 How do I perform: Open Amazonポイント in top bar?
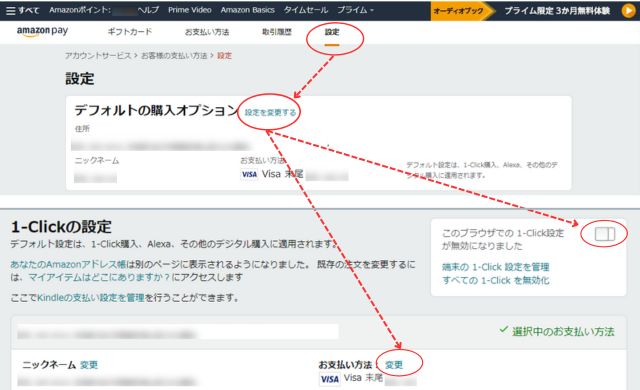coord(80,10)
